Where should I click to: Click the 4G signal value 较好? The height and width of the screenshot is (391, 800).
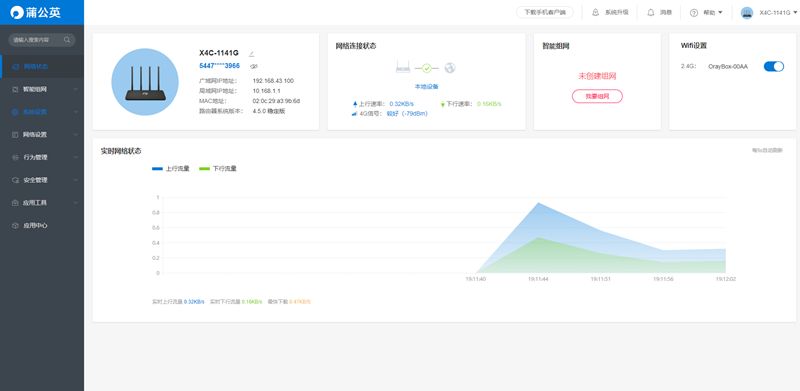pos(407,113)
